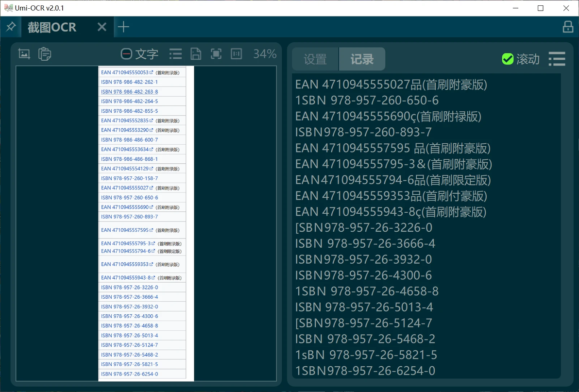Click result line ISBN978-957-26-3932-0
Viewport: 579px width, 392px height.
tap(363, 259)
